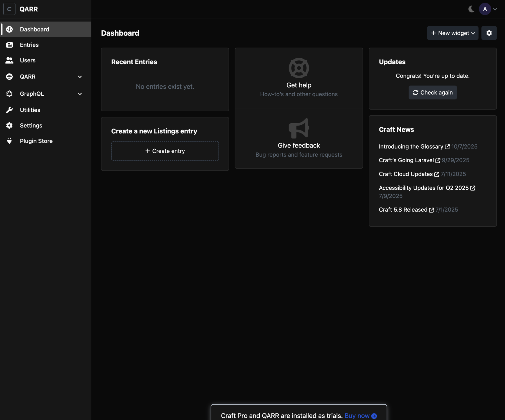Viewport: 505px width, 420px height.
Task: Open dashboard settings gear button
Action: 489,33
